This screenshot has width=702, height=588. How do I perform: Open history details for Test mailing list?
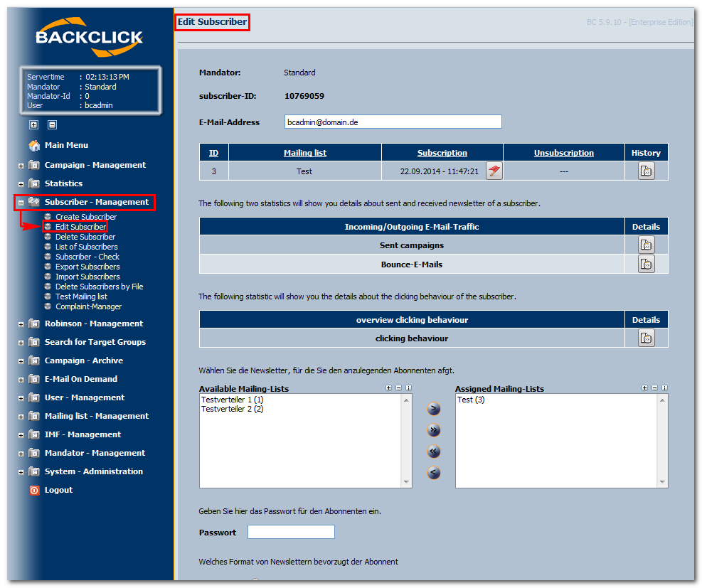(x=646, y=171)
